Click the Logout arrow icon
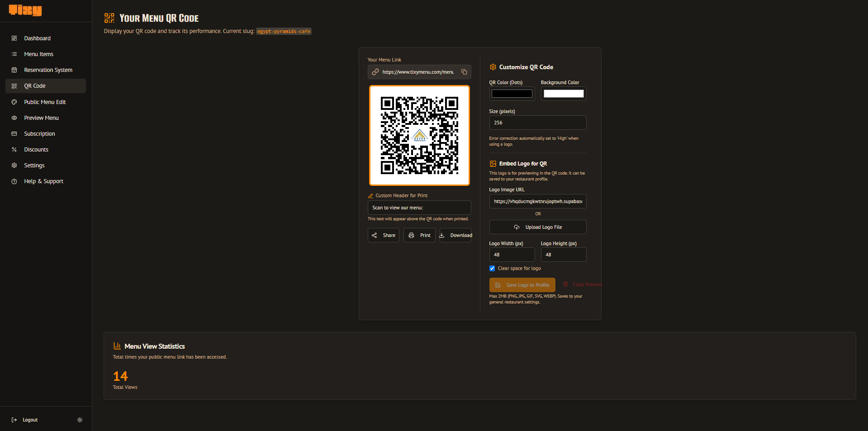Viewport: 868px width, 431px height. click(x=14, y=420)
